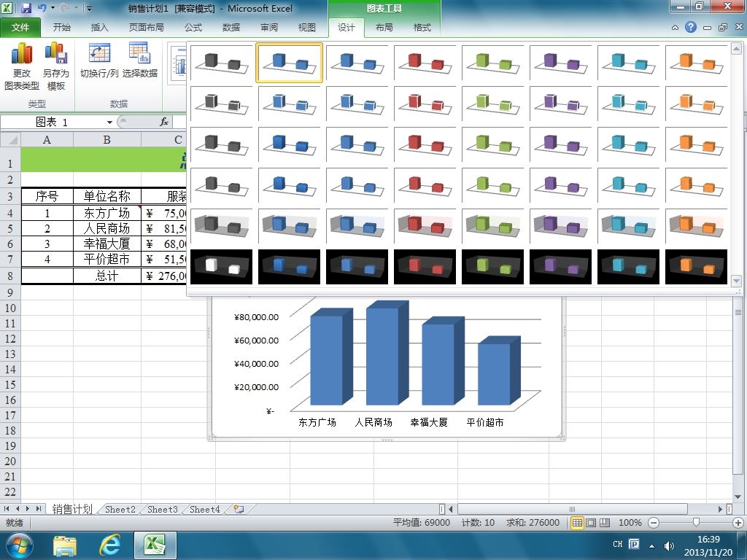
Task: Switch to chart Format (格式) tab
Action: pos(422,28)
